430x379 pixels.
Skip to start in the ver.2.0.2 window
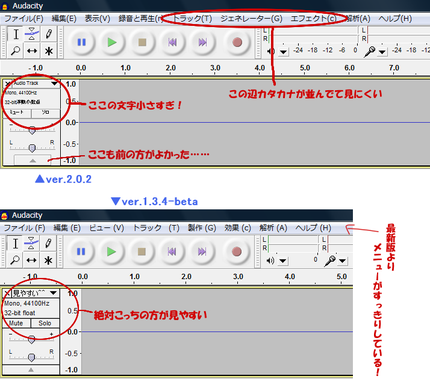[x=172, y=42]
